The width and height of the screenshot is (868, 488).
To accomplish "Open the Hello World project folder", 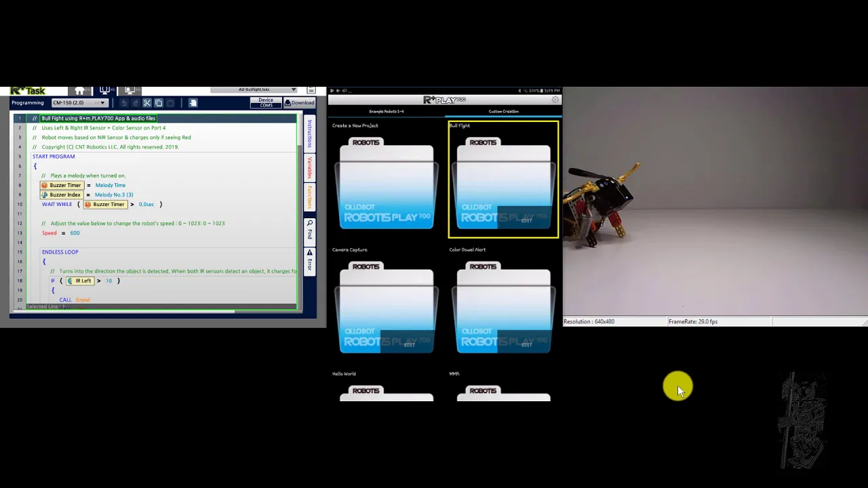I will click(x=386, y=393).
